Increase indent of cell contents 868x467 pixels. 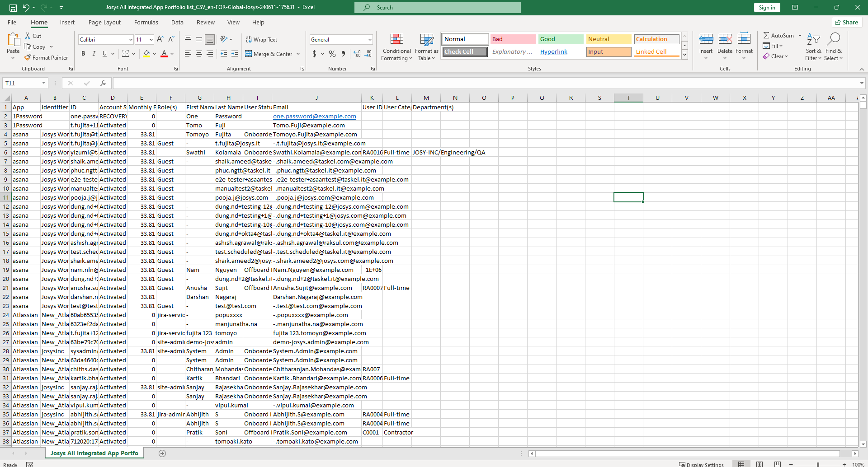click(x=235, y=54)
